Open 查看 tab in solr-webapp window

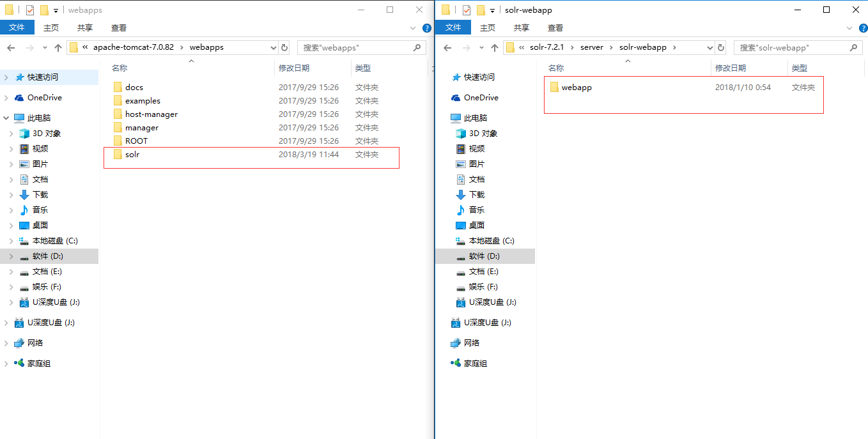click(x=555, y=27)
